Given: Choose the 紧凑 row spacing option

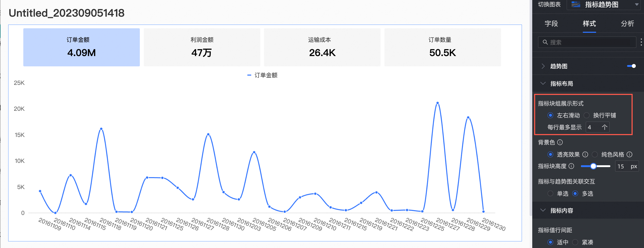Looking at the screenshot, I should pyautogui.click(x=575, y=242).
